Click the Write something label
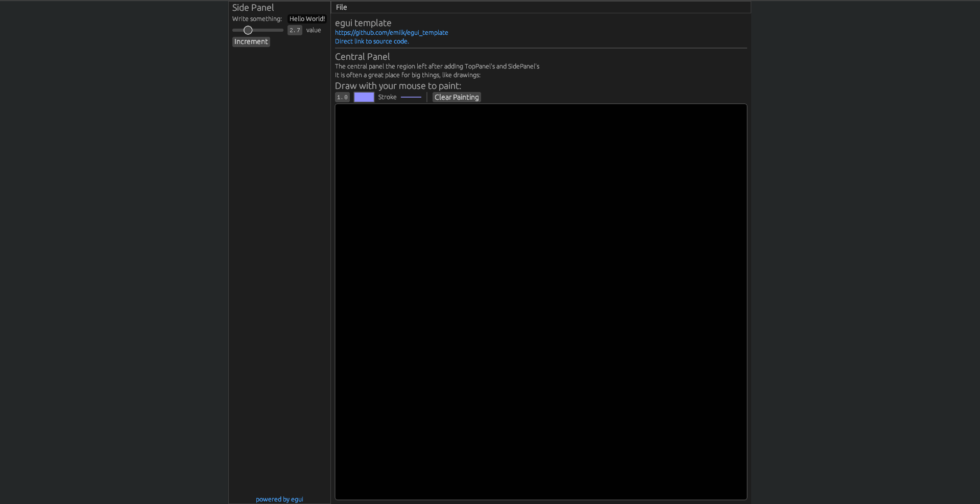This screenshot has width=980, height=504. [257, 18]
